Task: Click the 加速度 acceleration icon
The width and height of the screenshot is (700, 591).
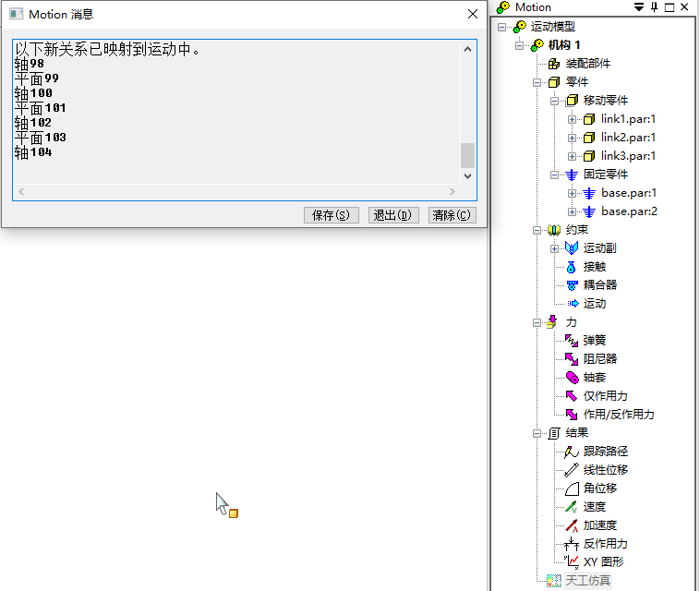Action: coord(572,525)
